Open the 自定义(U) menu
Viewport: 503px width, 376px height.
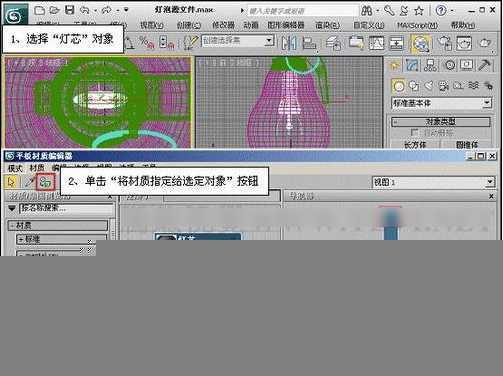coord(368,25)
